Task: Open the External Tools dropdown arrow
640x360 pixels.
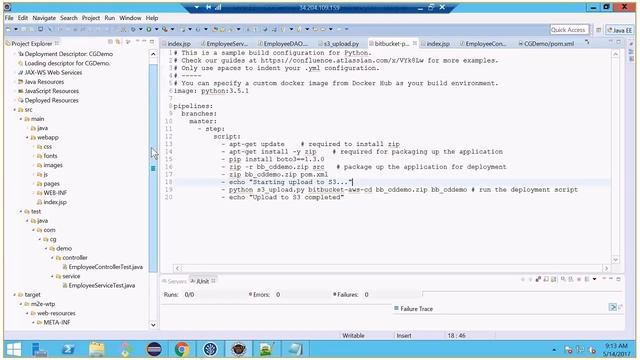Action: (x=172, y=29)
